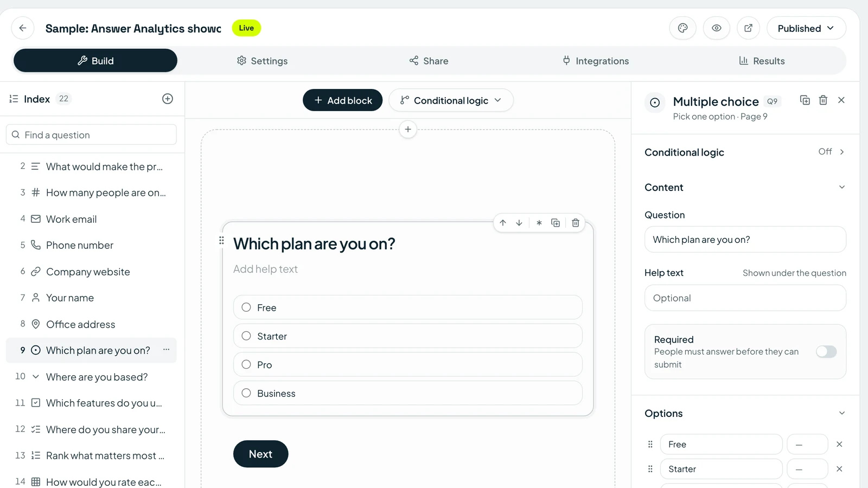Switch to the Build tab
Viewport: 868px width, 488px height.
95,61
